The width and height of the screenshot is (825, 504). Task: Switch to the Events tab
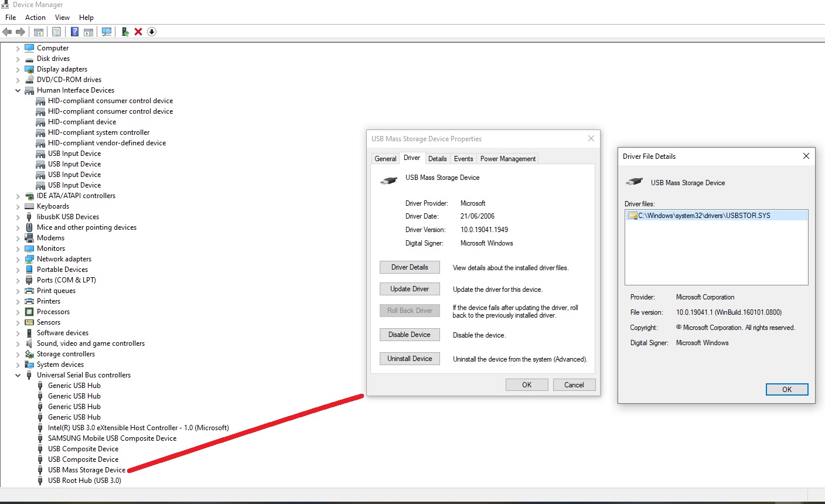click(463, 158)
